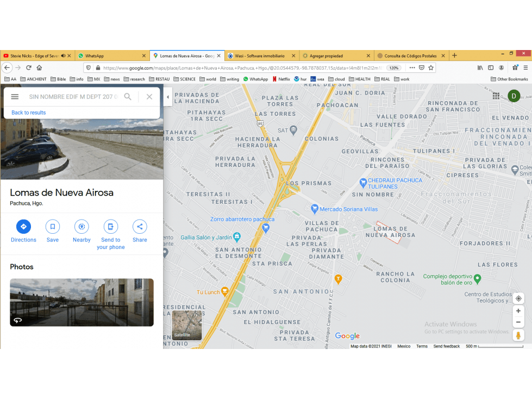
Task: Open Firefox account icon
Action: coord(501,67)
